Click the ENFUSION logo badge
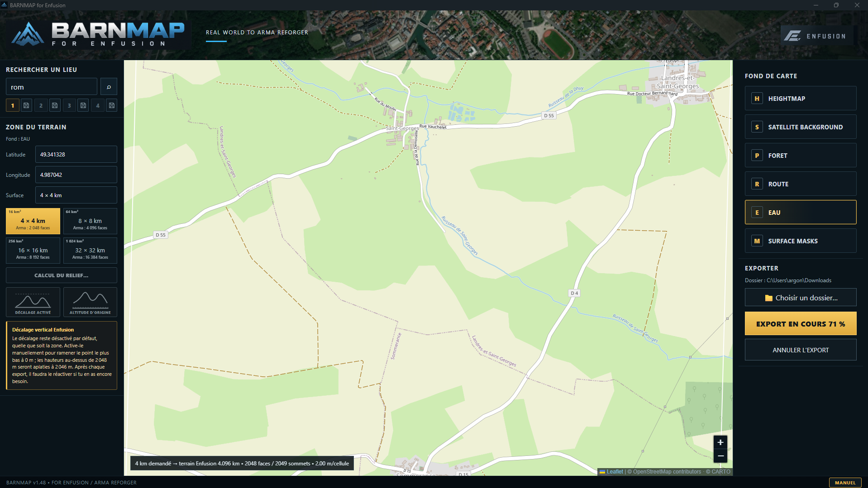 pos(817,36)
